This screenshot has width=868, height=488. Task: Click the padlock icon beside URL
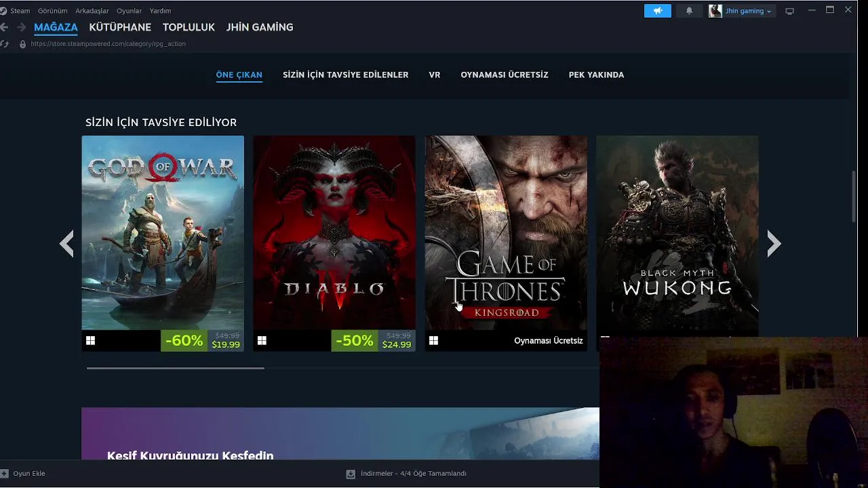pyautogui.click(x=22, y=44)
